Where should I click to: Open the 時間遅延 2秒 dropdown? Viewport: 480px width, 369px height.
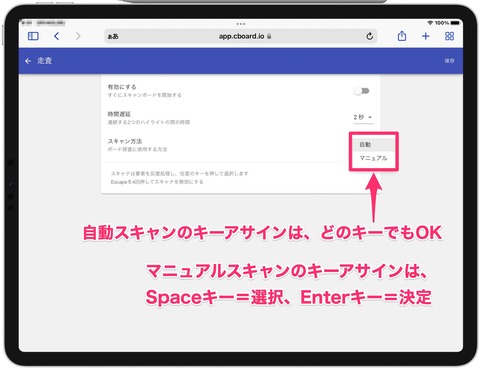(x=363, y=117)
